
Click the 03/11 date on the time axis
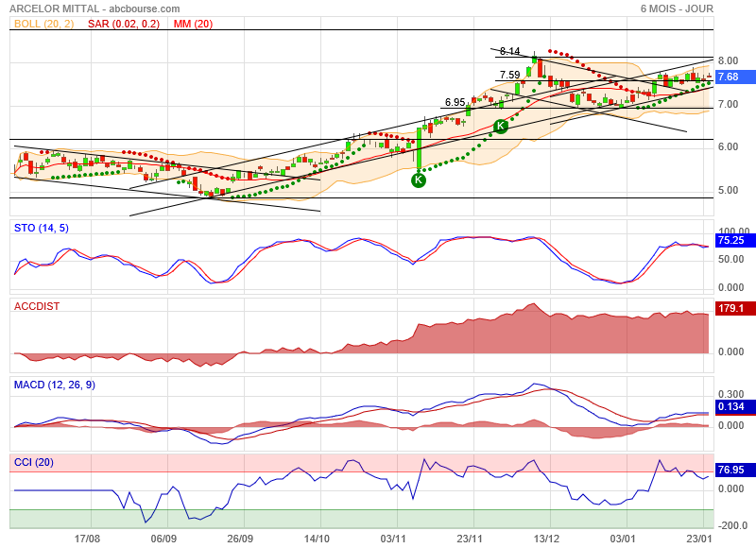pos(393,539)
